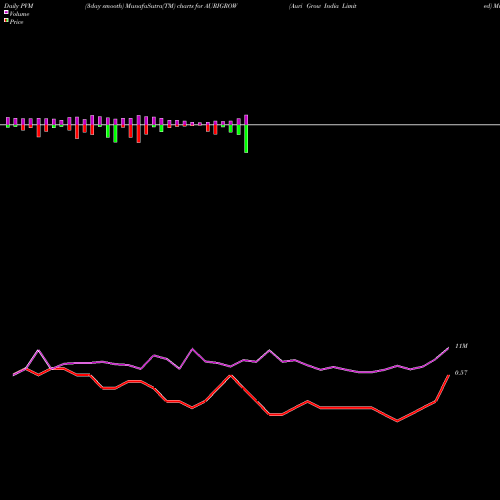Click the 11M volume line end label
The width and height of the screenshot is (500, 500).
click(x=461, y=346)
